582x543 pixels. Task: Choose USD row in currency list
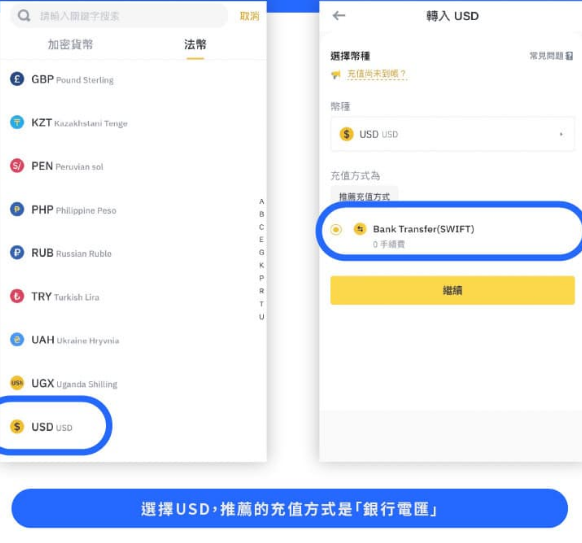(x=133, y=427)
